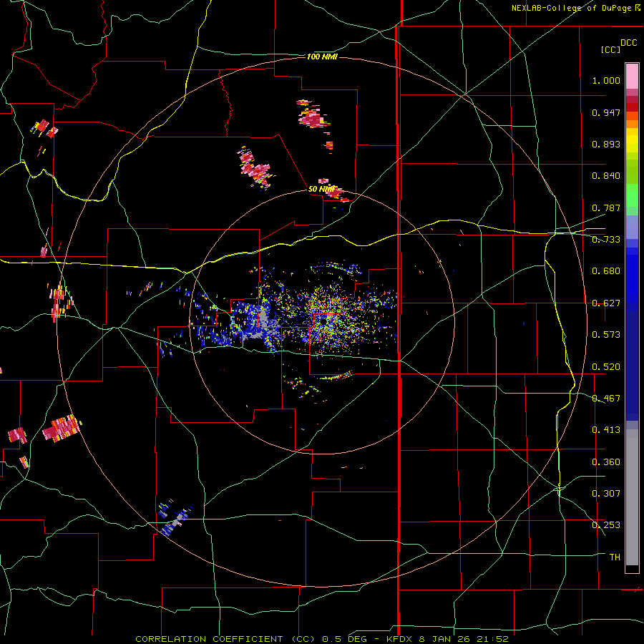Select the 0.627 scale value
This screenshot has width=644, height=644.
coord(606,303)
